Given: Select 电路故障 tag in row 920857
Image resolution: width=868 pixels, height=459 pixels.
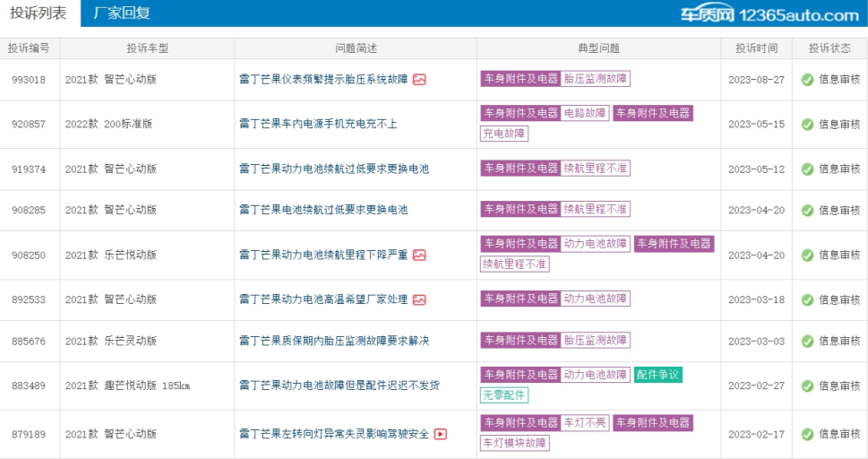Looking at the screenshot, I should (585, 113).
